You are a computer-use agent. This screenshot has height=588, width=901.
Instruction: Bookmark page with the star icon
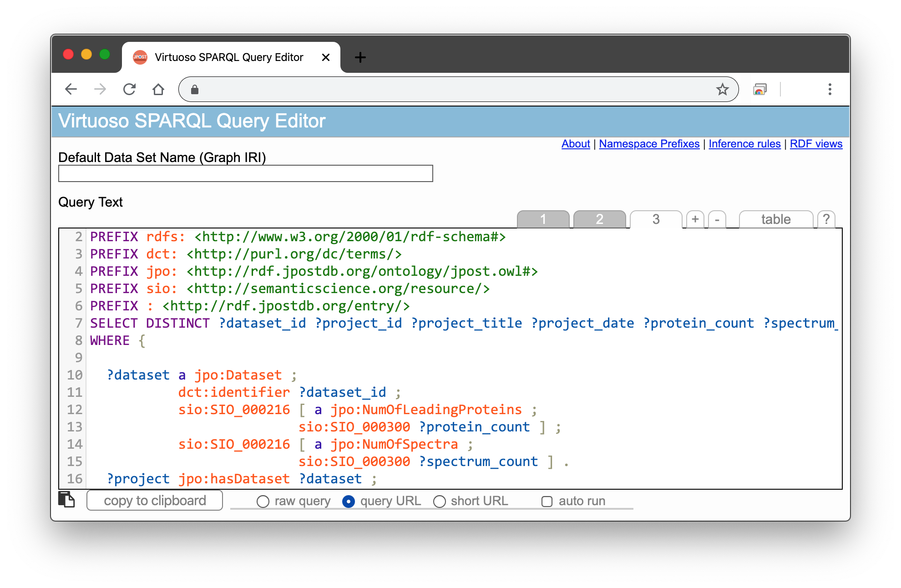(x=722, y=89)
